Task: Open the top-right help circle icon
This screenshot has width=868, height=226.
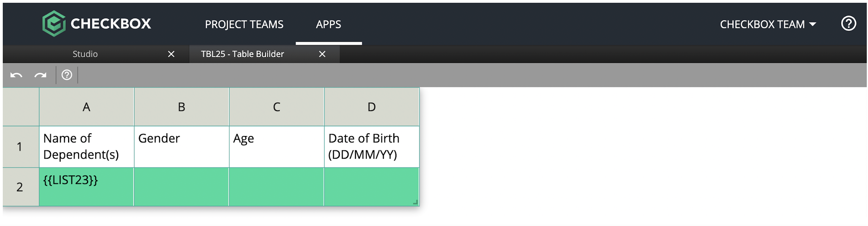Action: click(848, 24)
